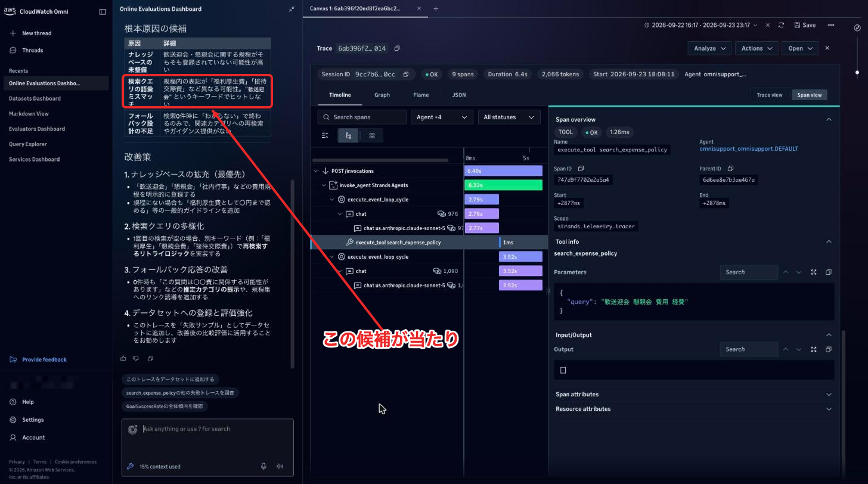
Task: Collapse the left sidebar using panel icon
Action: coord(103,11)
